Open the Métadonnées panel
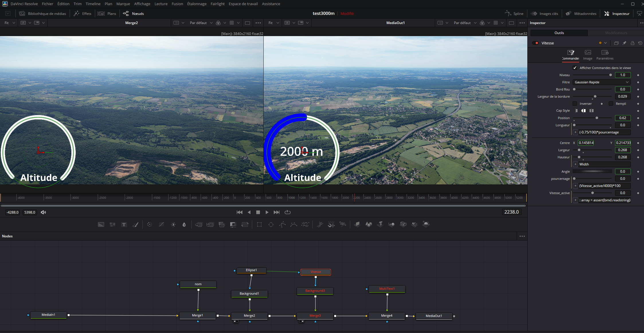 pyautogui.click(x=581, y=13)
